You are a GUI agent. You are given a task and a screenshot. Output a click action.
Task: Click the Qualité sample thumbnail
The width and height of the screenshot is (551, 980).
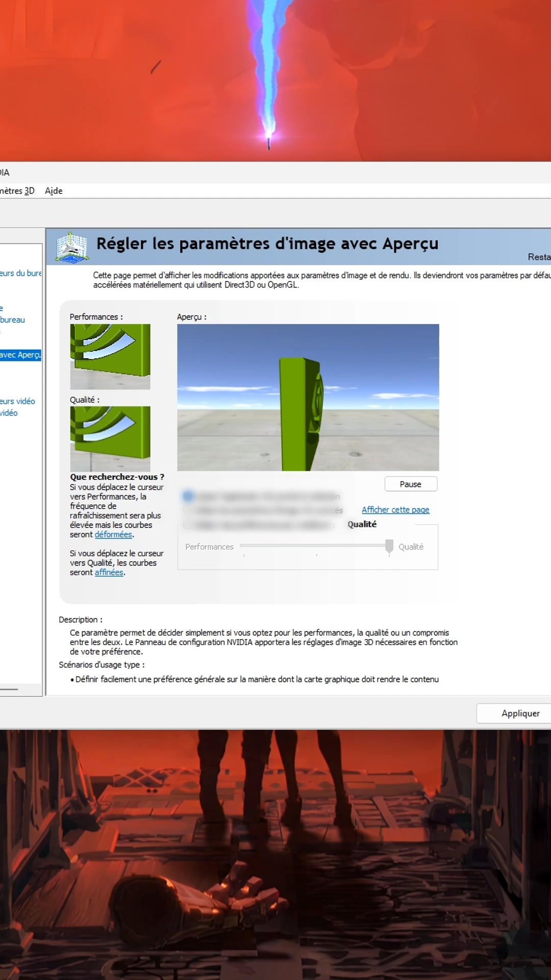[110, 439]
